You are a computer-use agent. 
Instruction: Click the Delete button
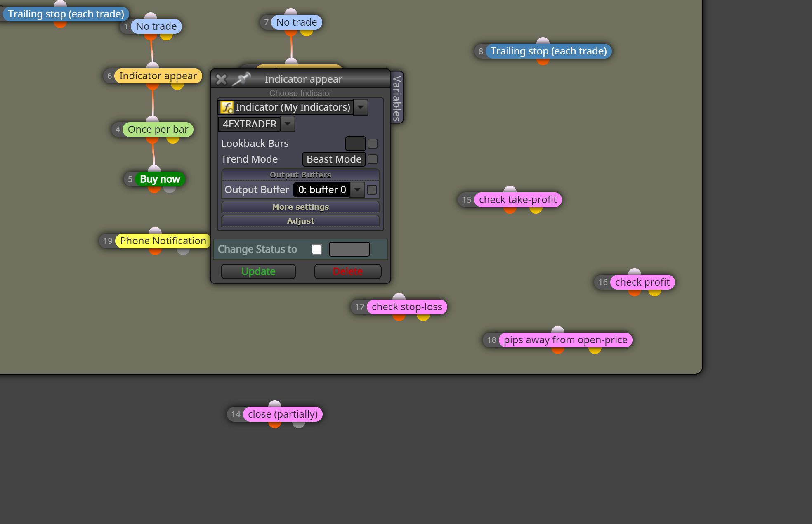tap(347, 271)
